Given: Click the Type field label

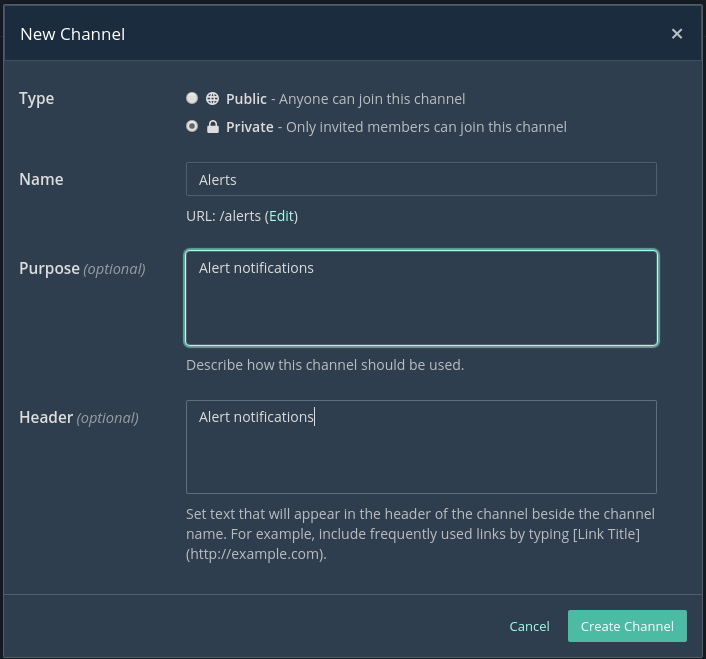Looking at the screenshot, I should coord(37,98).
